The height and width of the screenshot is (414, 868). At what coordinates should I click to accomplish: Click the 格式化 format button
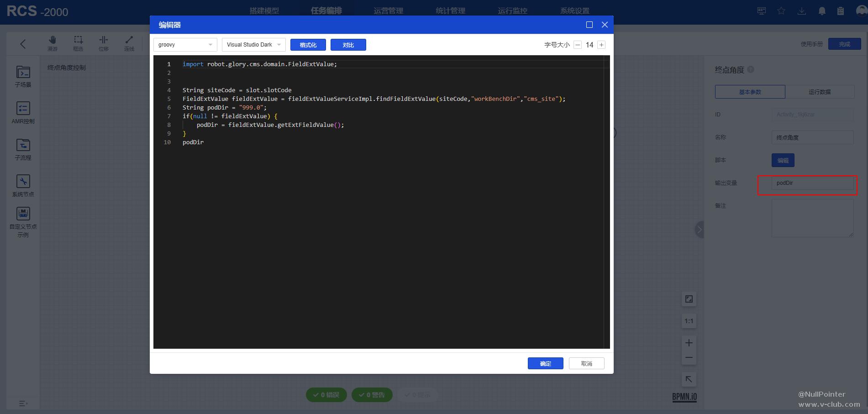[308, 45]
